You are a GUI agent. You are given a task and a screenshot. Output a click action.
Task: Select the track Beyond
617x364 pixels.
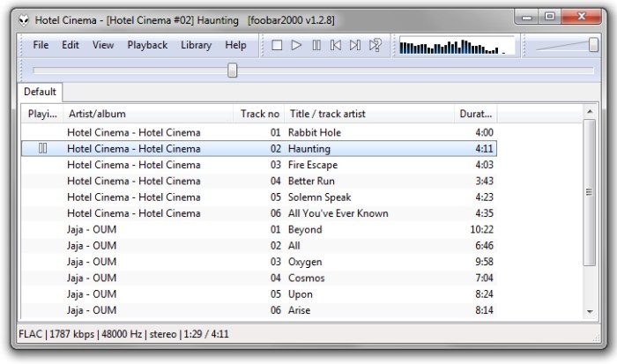pos(259,229)
